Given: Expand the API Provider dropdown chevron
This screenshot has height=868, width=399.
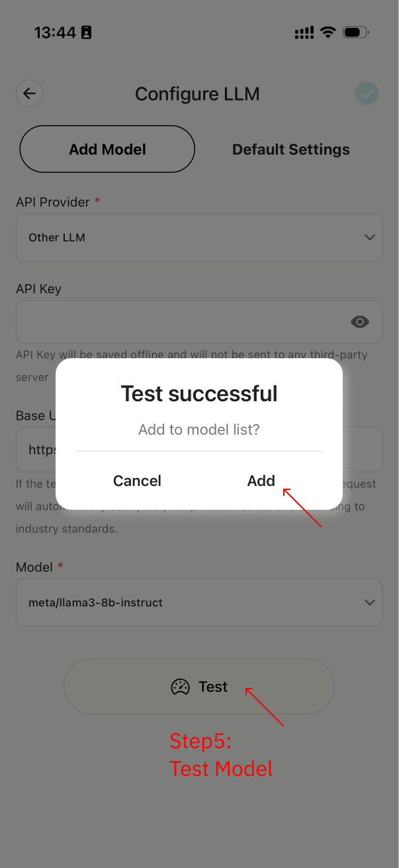Looking at the screenshot, I should [369, 237].
